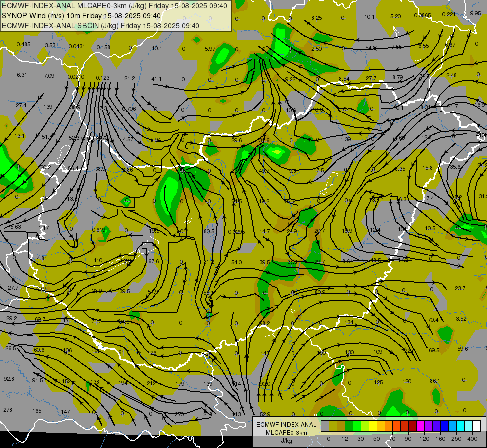Click the map value '3.52'
The height and width of the screenshot is (448, 487).
(461, 319)
